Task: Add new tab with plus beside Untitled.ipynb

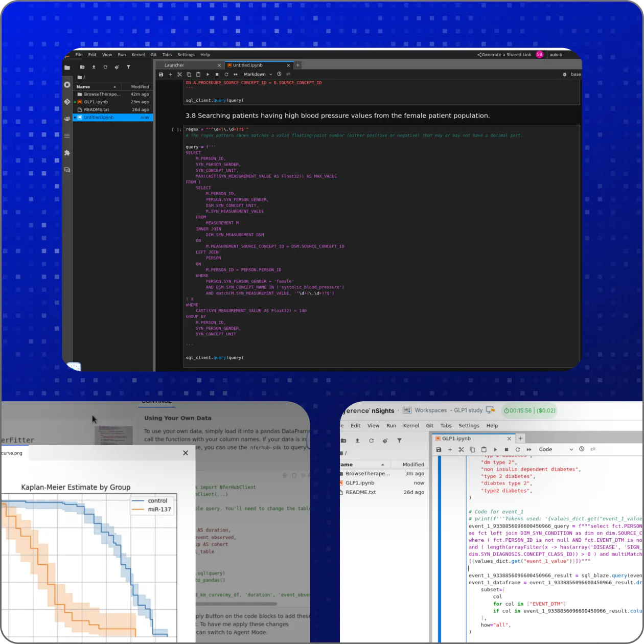Action: tap(298, 65)
